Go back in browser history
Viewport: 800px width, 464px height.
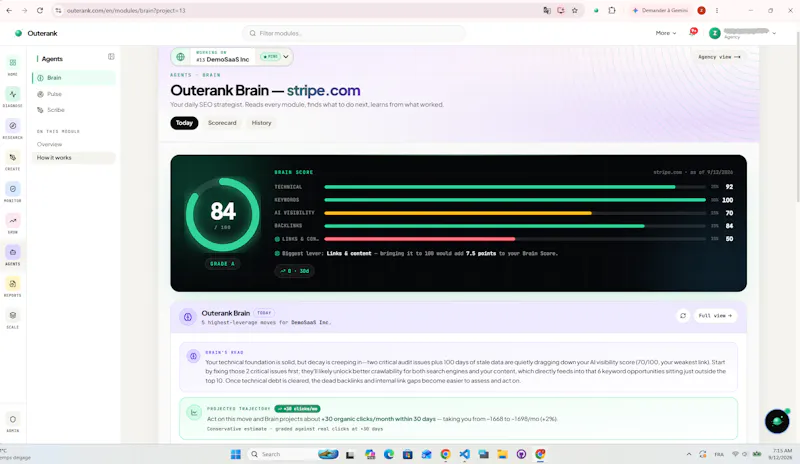[9, 10]
